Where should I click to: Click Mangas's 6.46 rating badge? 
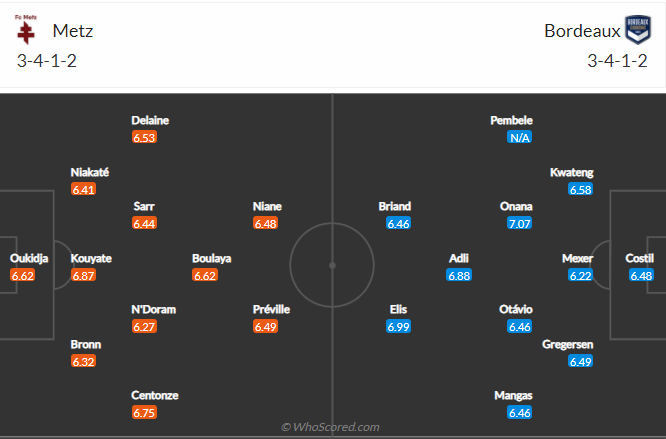tap(519, 412)
